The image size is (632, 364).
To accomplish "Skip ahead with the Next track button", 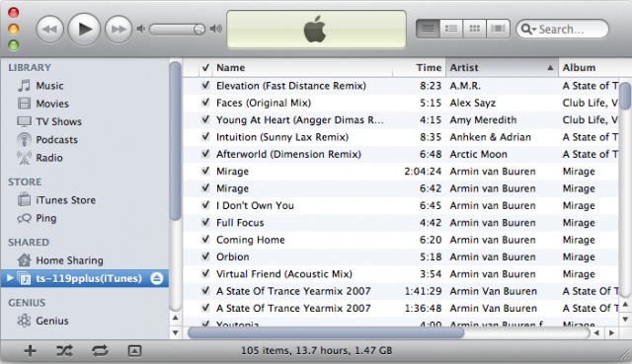I will click(118, 29).
